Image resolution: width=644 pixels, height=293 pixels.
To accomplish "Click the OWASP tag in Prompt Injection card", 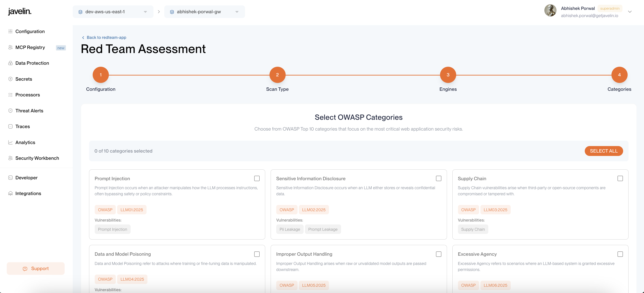I will coord(105,210).
